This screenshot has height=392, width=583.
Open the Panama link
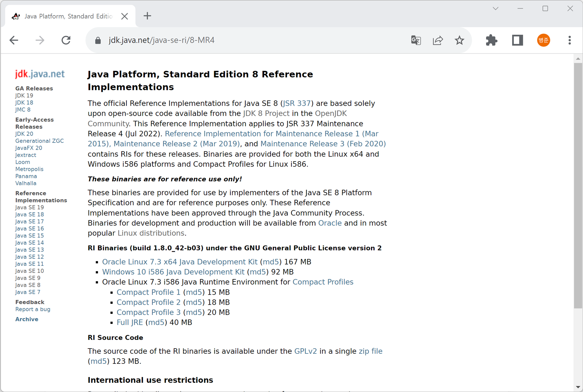pyautogui.click(x=26, y=176)
